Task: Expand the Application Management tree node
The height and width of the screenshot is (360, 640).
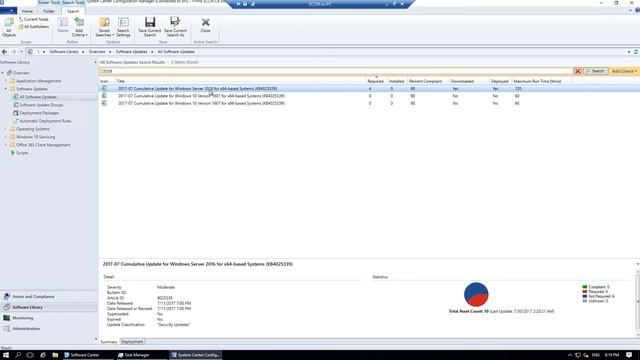Action: coord(6,81)
